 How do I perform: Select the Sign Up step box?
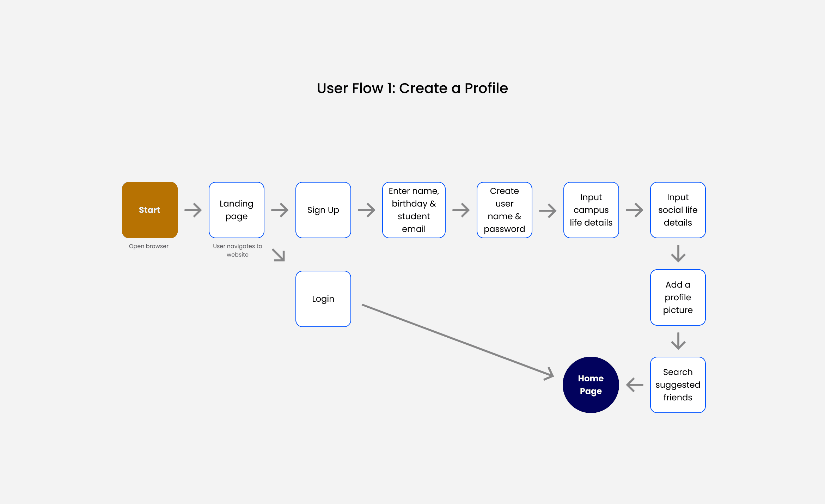[323, 210]
